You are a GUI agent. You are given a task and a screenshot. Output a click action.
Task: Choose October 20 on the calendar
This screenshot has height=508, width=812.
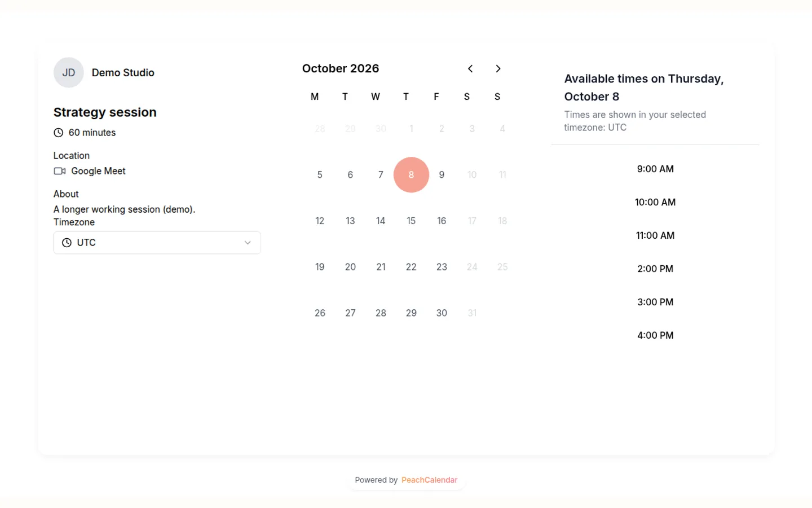pos(350,267)
